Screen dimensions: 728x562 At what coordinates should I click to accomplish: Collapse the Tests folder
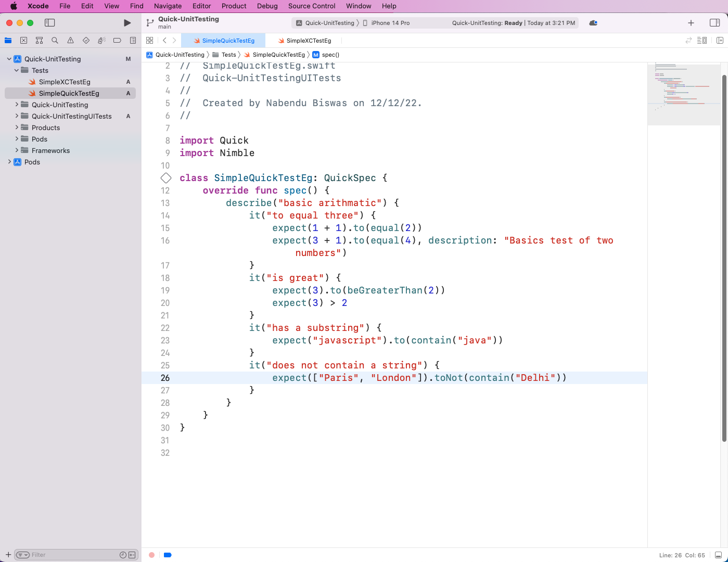[17, 70]
